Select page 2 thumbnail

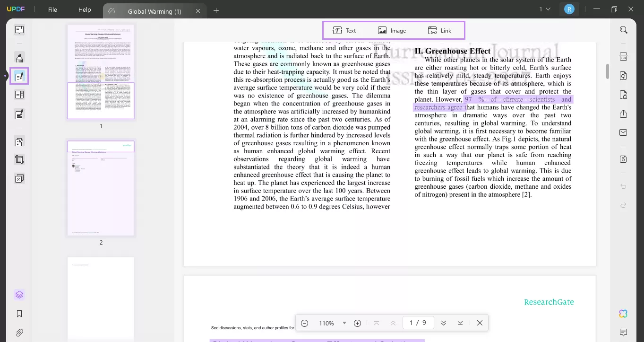(101, 188)
